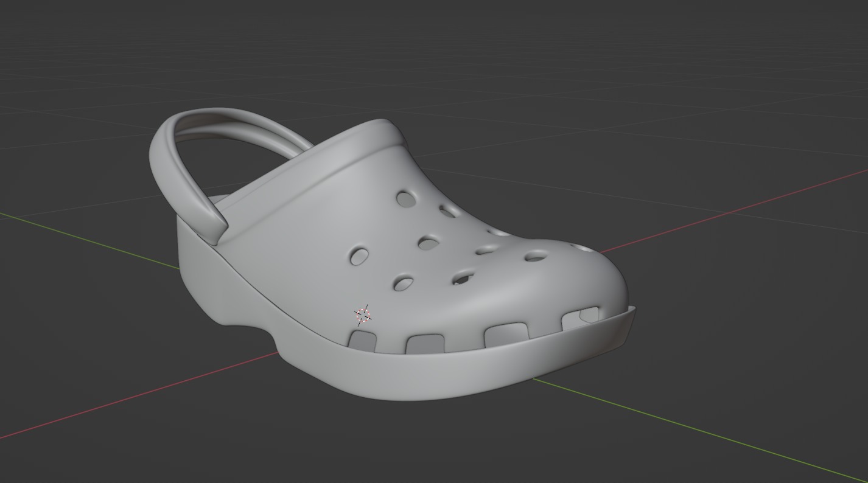
Task: Click the 3D cursor crosshair on the clog
Action: (x=363, y=314)
